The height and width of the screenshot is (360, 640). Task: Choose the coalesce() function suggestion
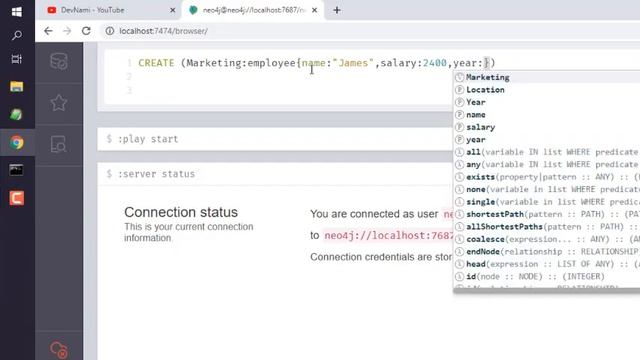[547, 239]
